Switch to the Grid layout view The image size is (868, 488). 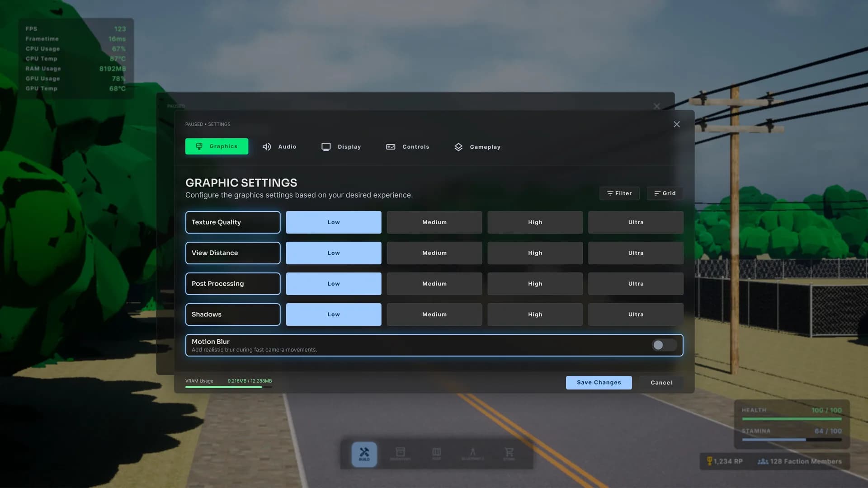tap(665, 193)
